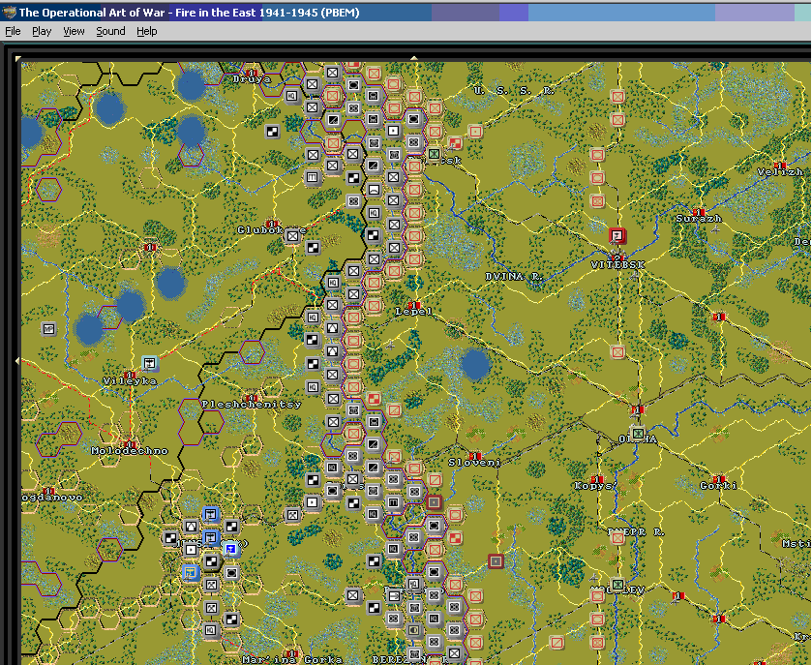The width and height of the screenshot is (812, 665).
Task: Select the grey infantry unit covering the Glubokoe label
Action: pyautogui.click(x=292, y=237)
